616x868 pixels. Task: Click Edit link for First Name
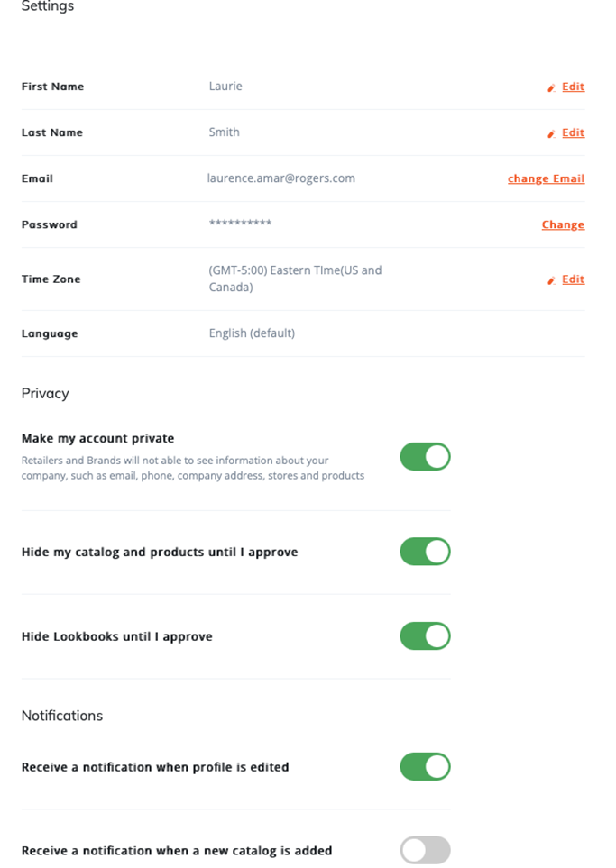coord(573,87)
